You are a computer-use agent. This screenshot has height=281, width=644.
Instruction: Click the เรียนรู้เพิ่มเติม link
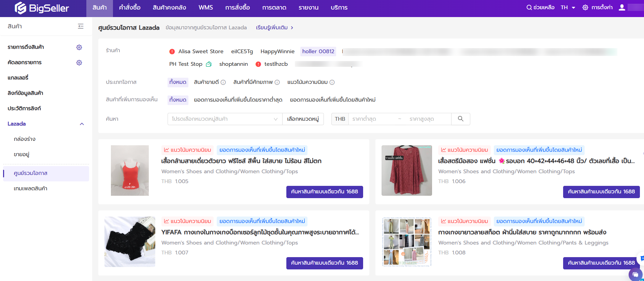click(274, 28)
